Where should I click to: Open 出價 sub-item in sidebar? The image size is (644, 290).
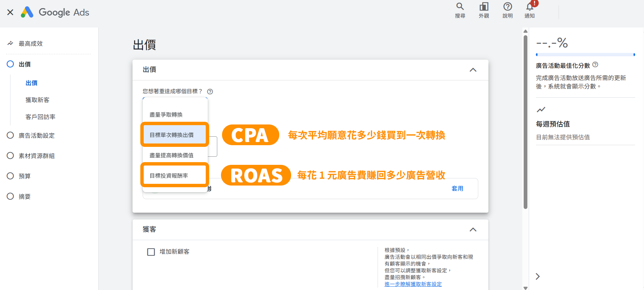coord(32,83)
